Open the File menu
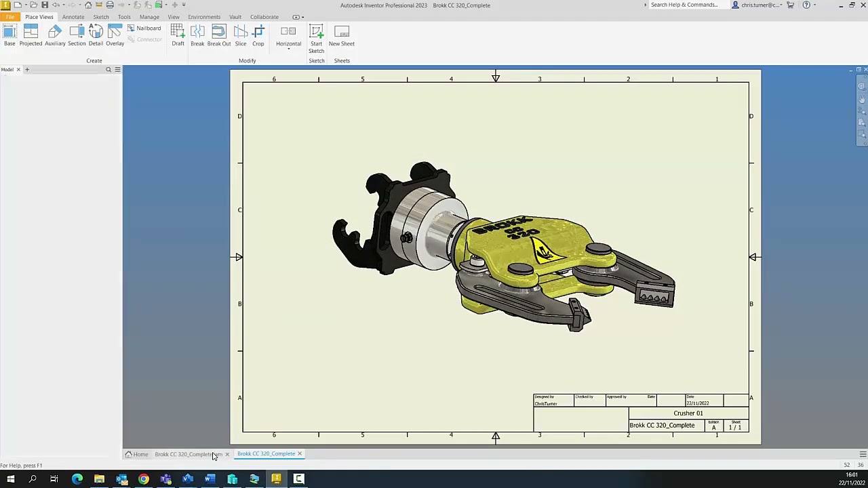 coord(10,17)
